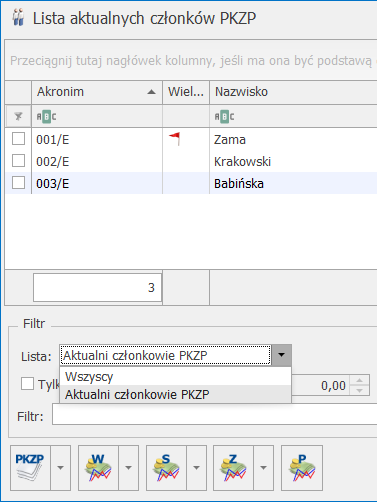Sort by the Akronim column header
Screen dimensions: 377x502
[x=97, y=92]
